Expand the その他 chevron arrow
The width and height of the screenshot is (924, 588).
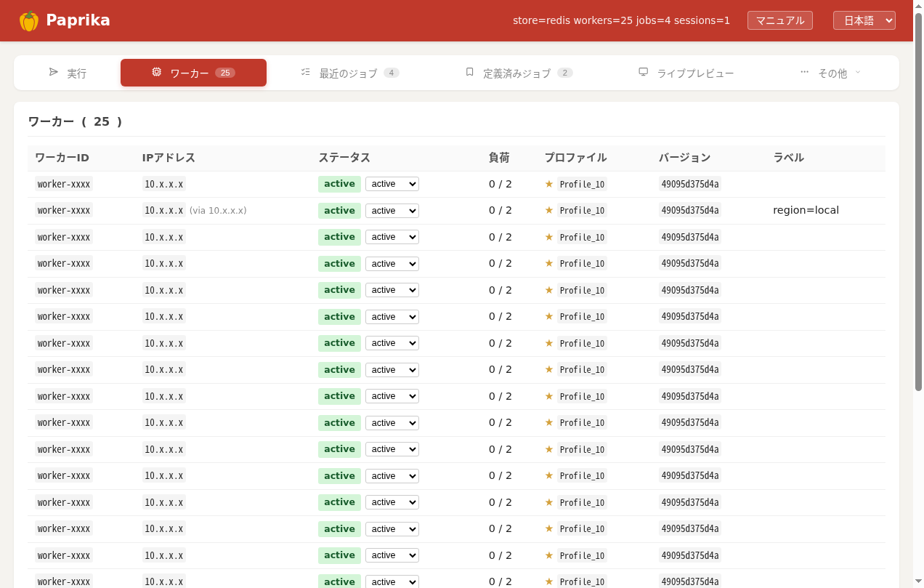(858, 72)
